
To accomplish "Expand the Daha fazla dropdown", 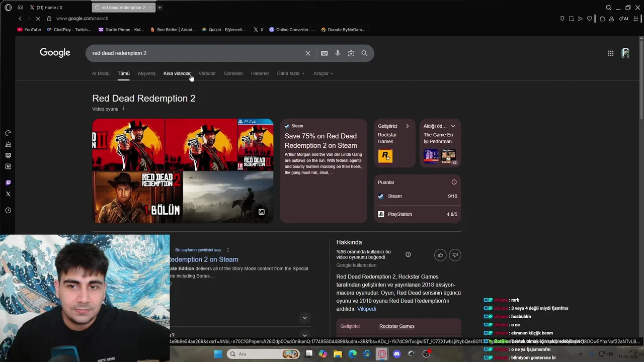I will 291,73.
